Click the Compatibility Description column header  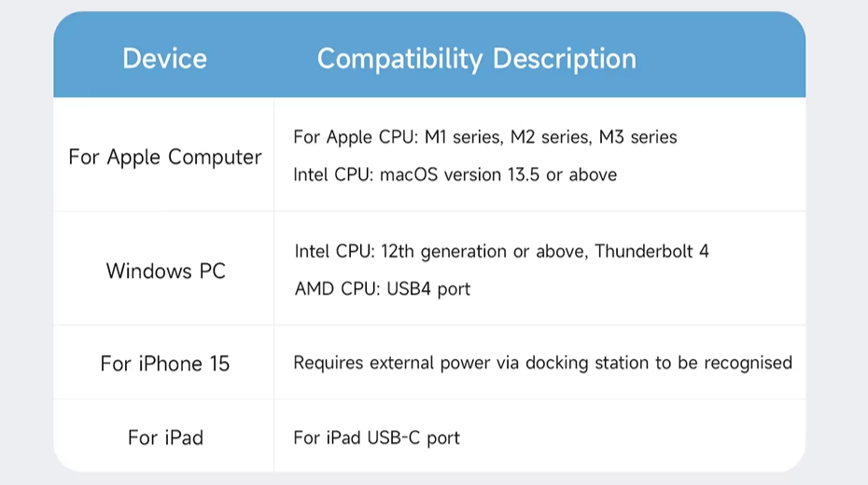476,59
